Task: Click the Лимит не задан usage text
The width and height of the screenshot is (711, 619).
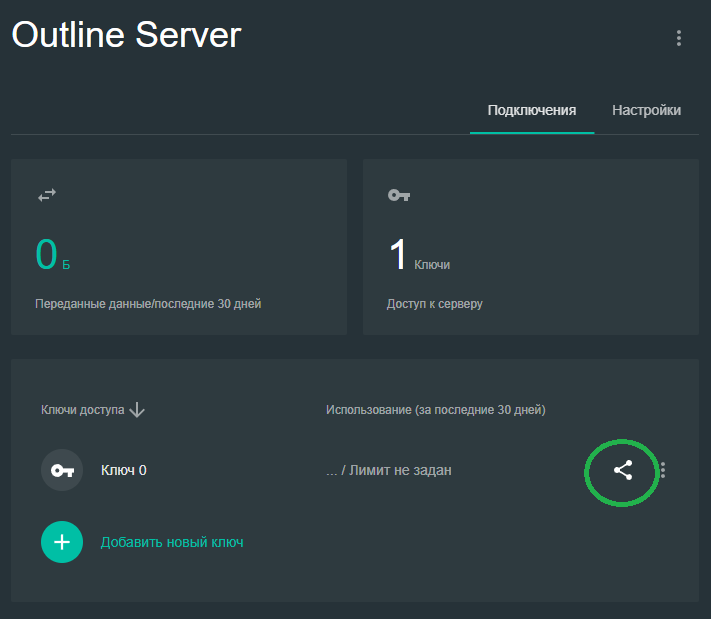Action: [397, 470]
